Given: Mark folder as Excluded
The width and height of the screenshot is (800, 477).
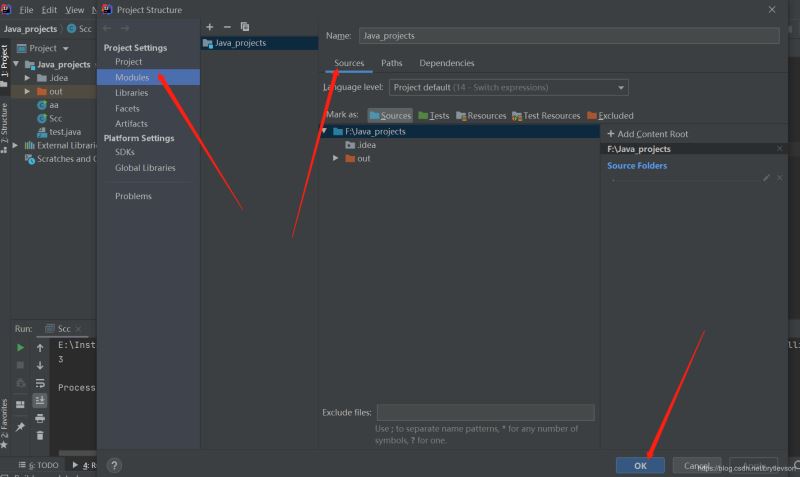Looking at the screenshot, I should pos(610,115).
